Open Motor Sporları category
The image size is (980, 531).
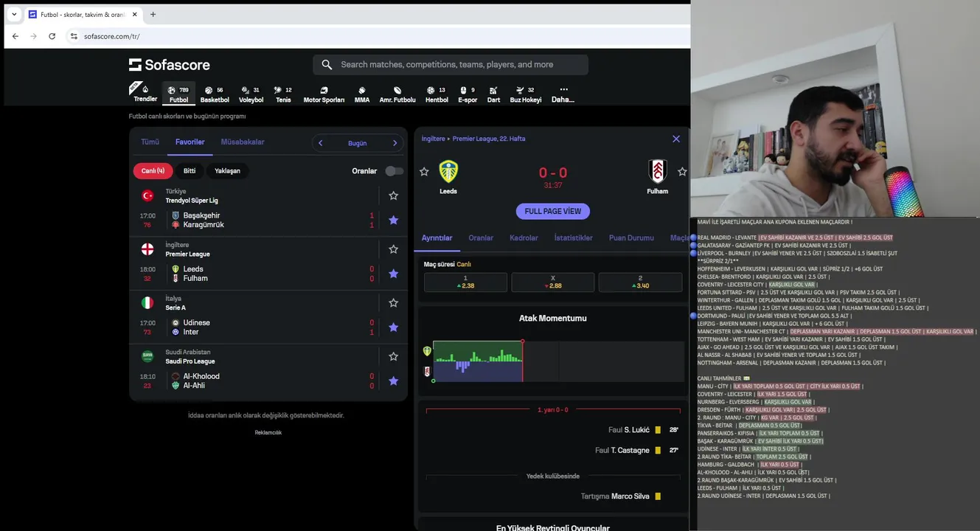pos(324,94)
